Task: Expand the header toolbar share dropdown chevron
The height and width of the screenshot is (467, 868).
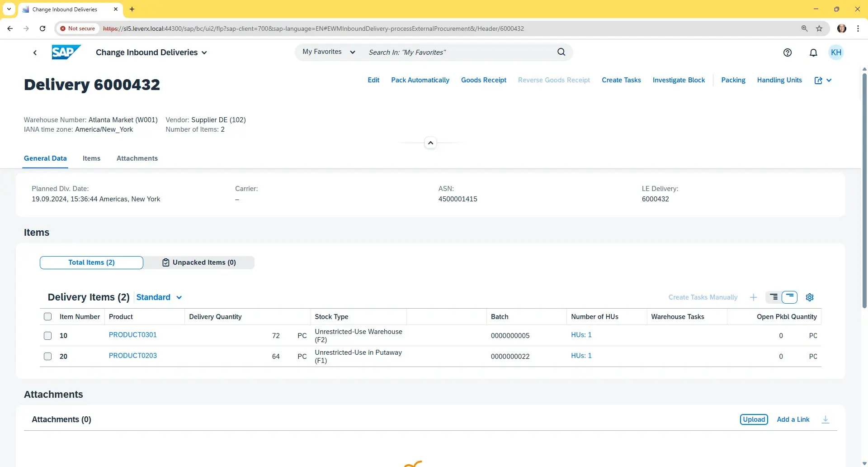Action: pos(829,80)
